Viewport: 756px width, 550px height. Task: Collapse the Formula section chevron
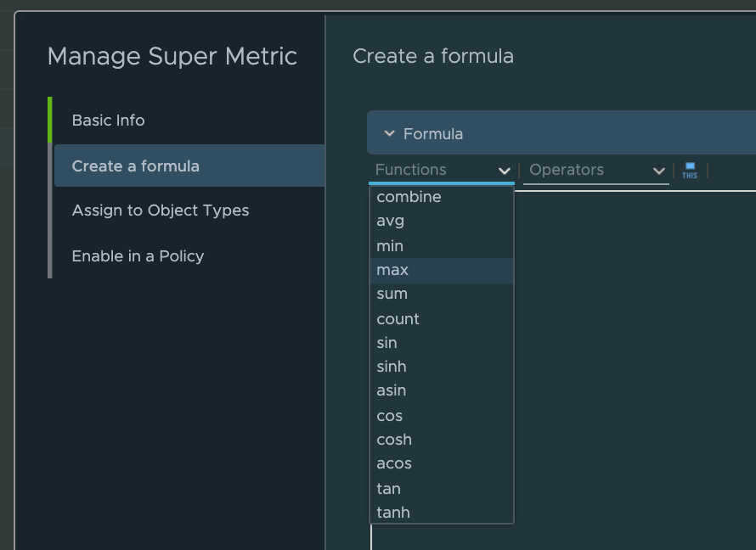[389, 133]
